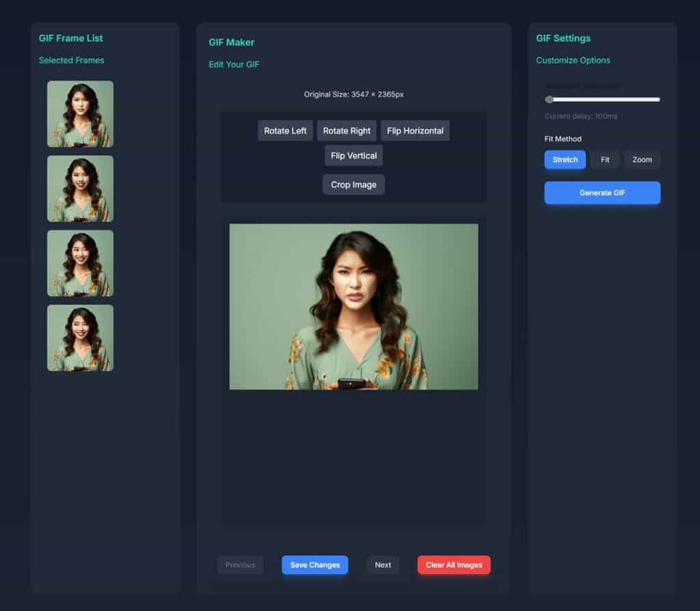Image resolution: width=700 pixels, height=611 pixels.
Task: Choose the Zoom fit method
Action: point(642,160)
